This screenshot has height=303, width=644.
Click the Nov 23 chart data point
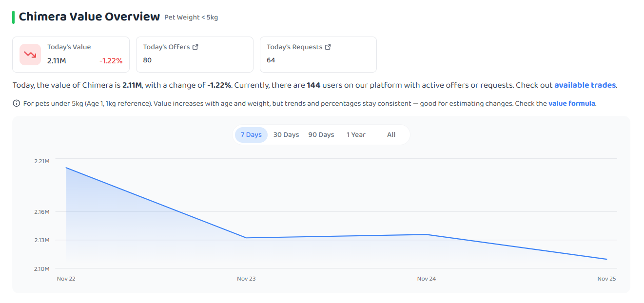(x=246, y=238)
